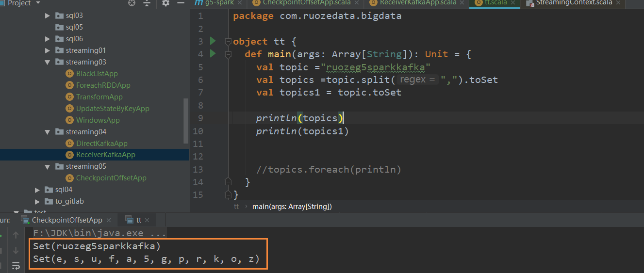644x273 pixels.
Task: Click println(topics1) on line 10
Action: coord(303,131)
